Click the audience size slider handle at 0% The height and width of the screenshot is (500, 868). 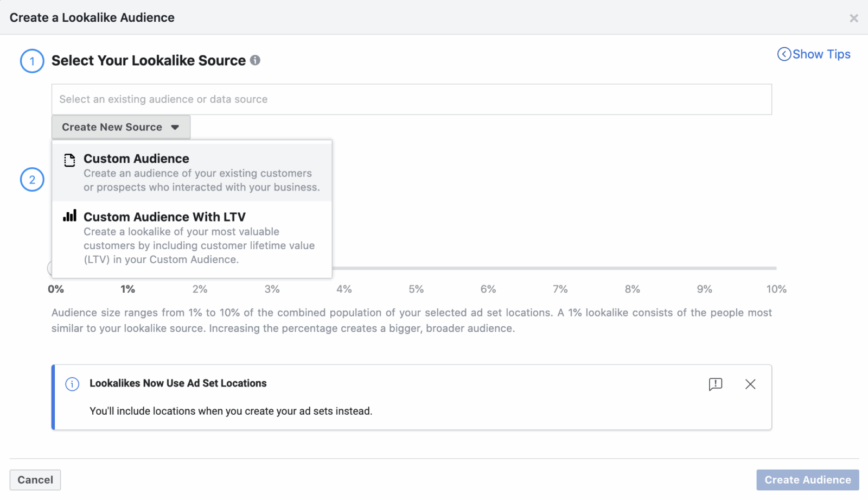coord(54,268)
